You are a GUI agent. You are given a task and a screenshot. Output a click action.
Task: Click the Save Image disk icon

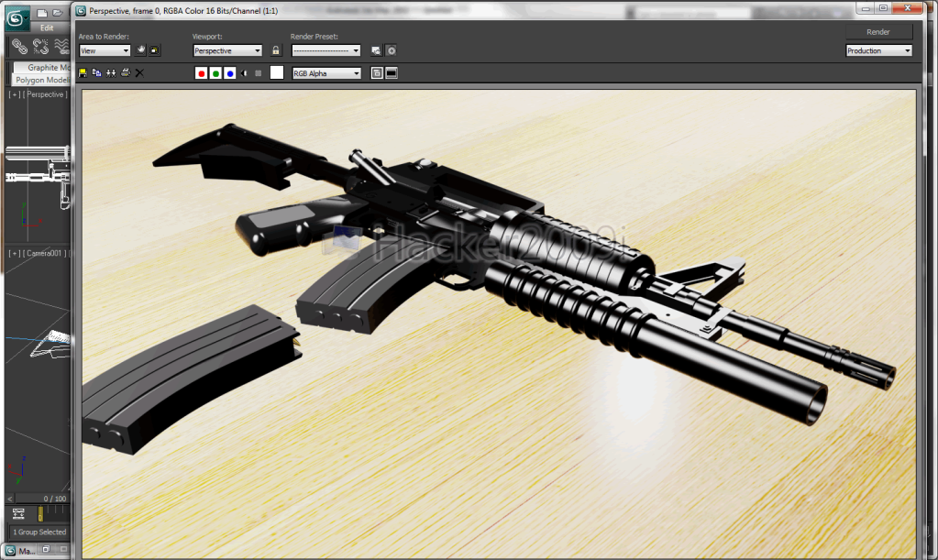click(83, 73)
